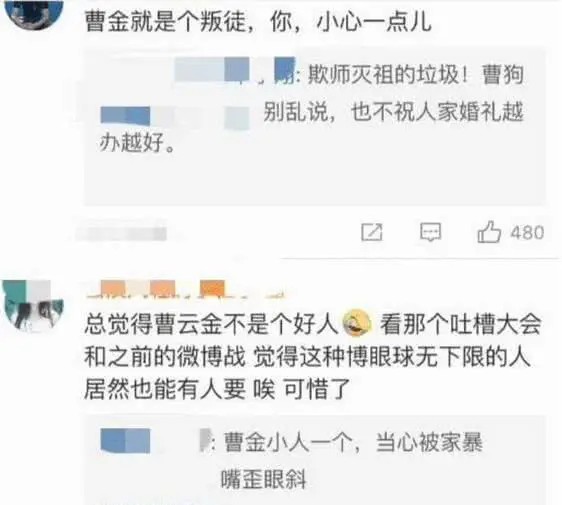
Task: Open blurred username before 欺师灭祖的垃圾
Action: (235, 70)
